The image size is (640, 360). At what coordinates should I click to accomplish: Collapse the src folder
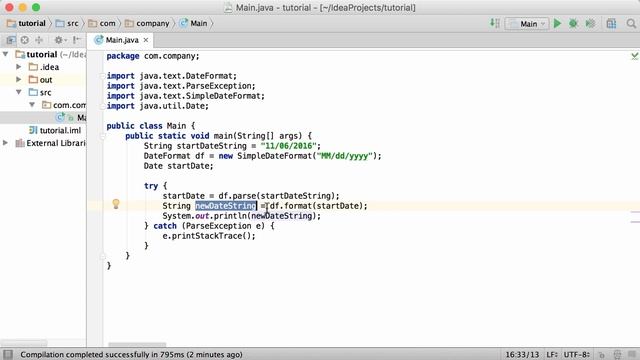point(19,92)
